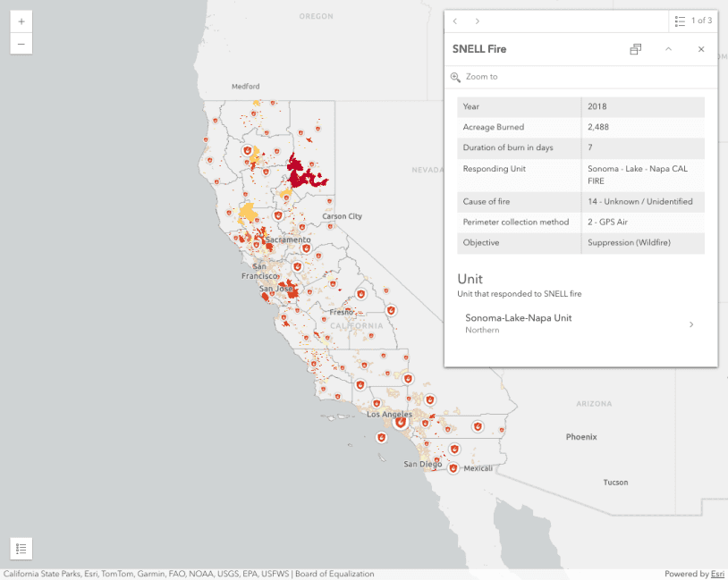Select the SNELL Fire popup title
Screen dimensions: 728x580
point(482,49)
